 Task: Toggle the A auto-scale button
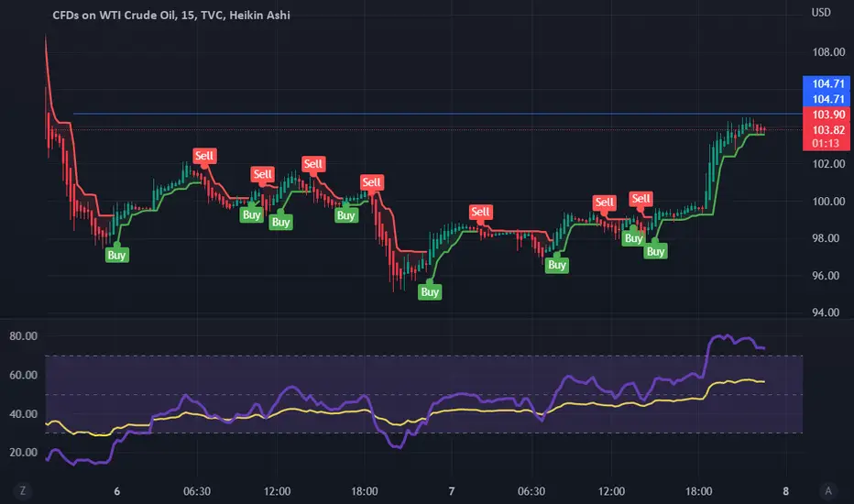click(827, 490)
